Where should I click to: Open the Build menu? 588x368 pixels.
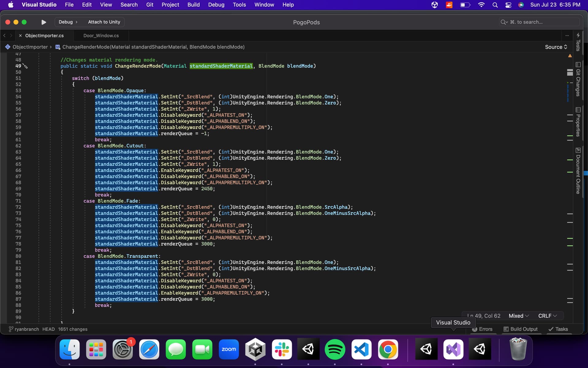point(193,5)
